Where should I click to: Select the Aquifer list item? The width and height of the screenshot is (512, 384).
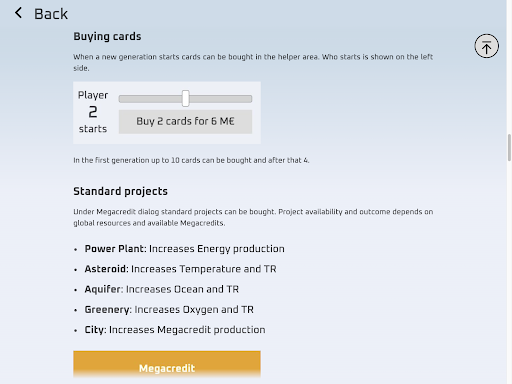162,289
